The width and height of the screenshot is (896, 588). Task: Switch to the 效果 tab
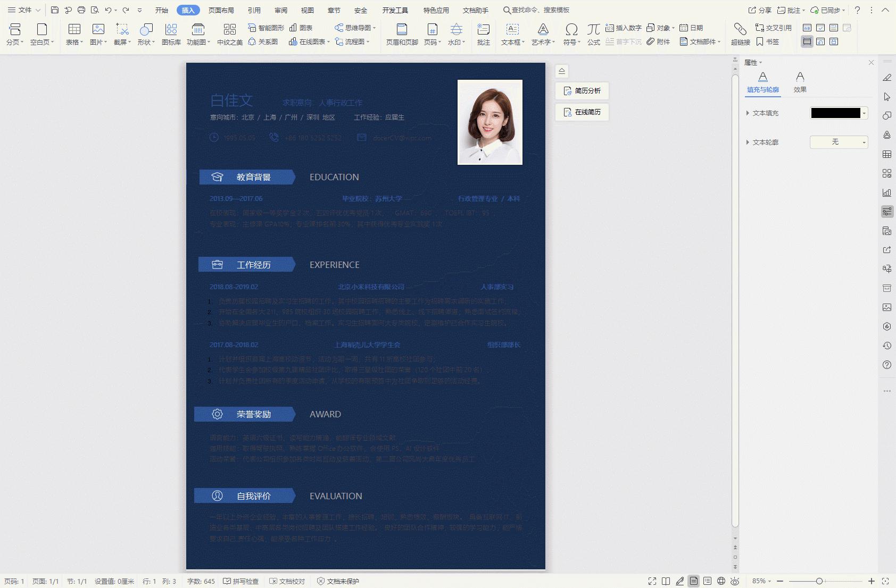click(800, 82)
